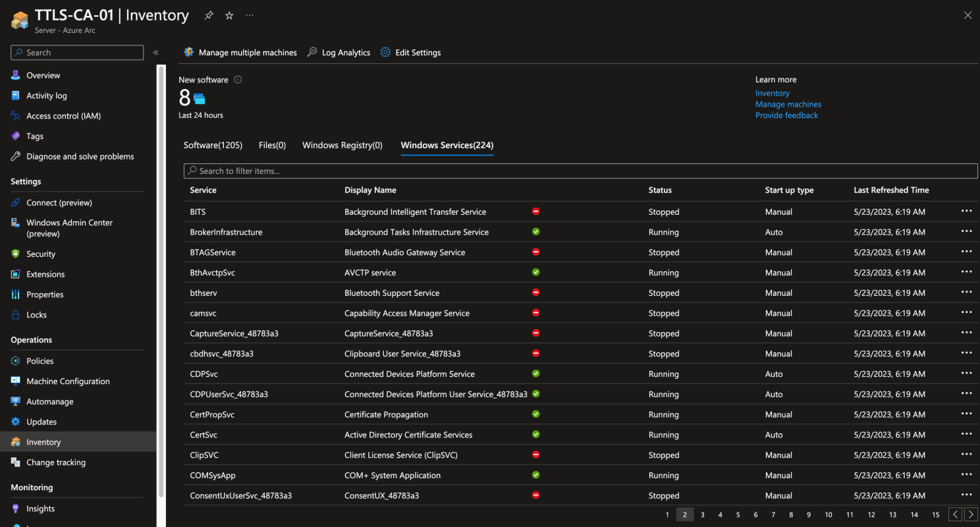Viewport: 980px width, 527px height.
Task: Go to page 3 of results
Action: 703,515
